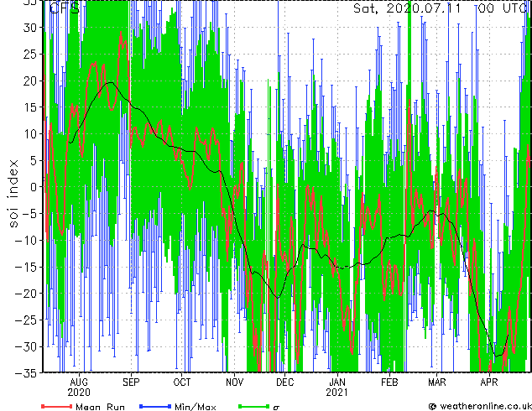532x411 pixels.
Task: Click the FEB month label
Action: coord(389,382)
